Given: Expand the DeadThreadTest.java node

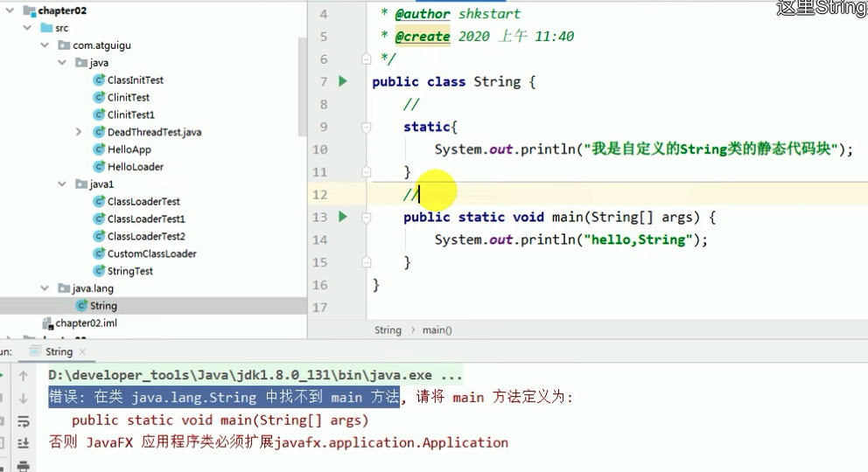Looking at the screenshot, I should (x=79, y=132).
